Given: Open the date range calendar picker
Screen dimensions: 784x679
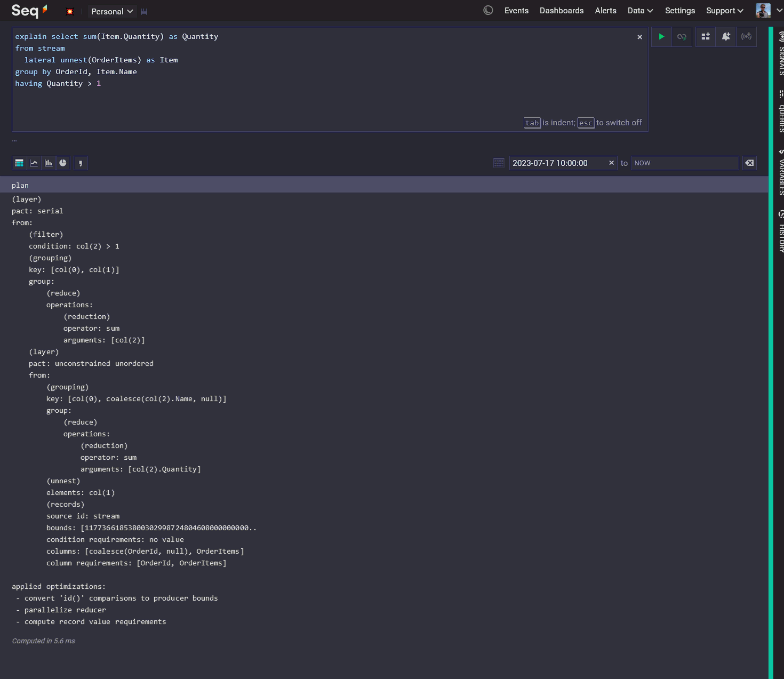Looking at the screenshot, I should pos(499,163).
